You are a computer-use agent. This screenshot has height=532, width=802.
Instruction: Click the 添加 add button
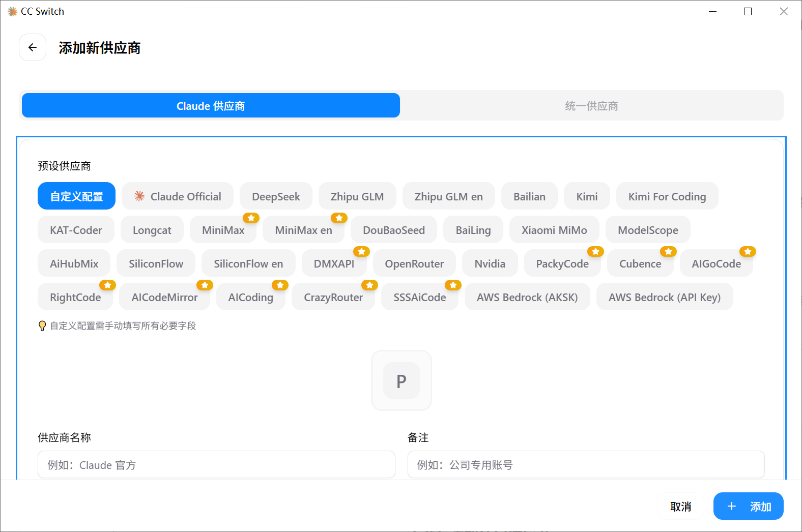coord(748,507)
